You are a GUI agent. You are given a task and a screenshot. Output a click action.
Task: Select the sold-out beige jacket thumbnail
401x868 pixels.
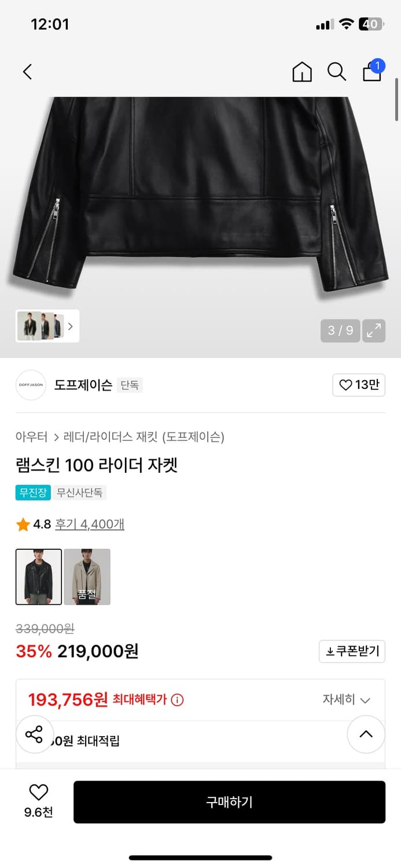click(87, 577)
